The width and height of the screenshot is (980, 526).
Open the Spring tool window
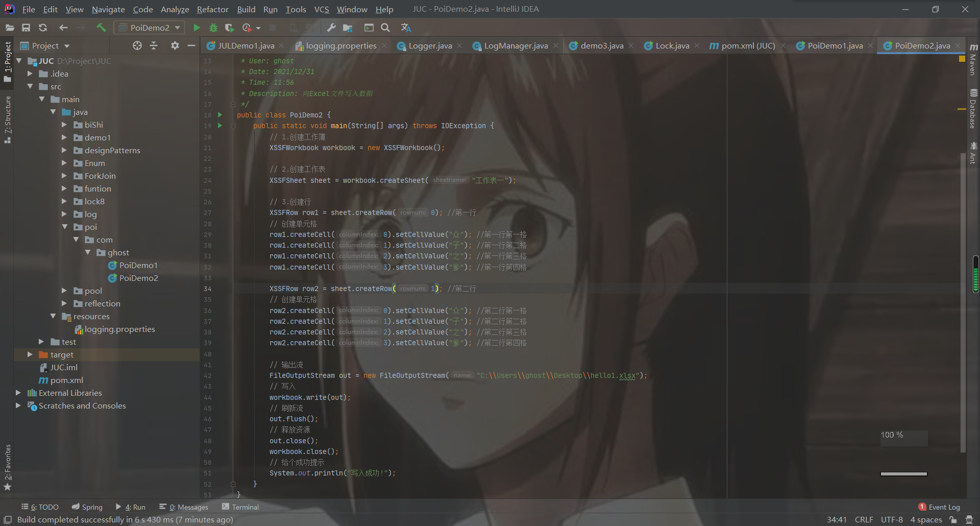tap(87, 507)
